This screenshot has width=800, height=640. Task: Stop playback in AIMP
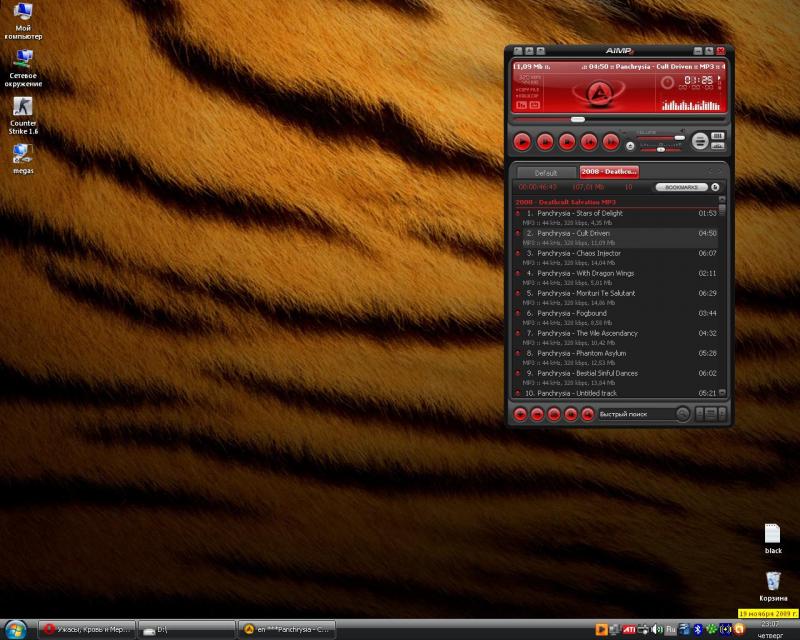(567, 142)
